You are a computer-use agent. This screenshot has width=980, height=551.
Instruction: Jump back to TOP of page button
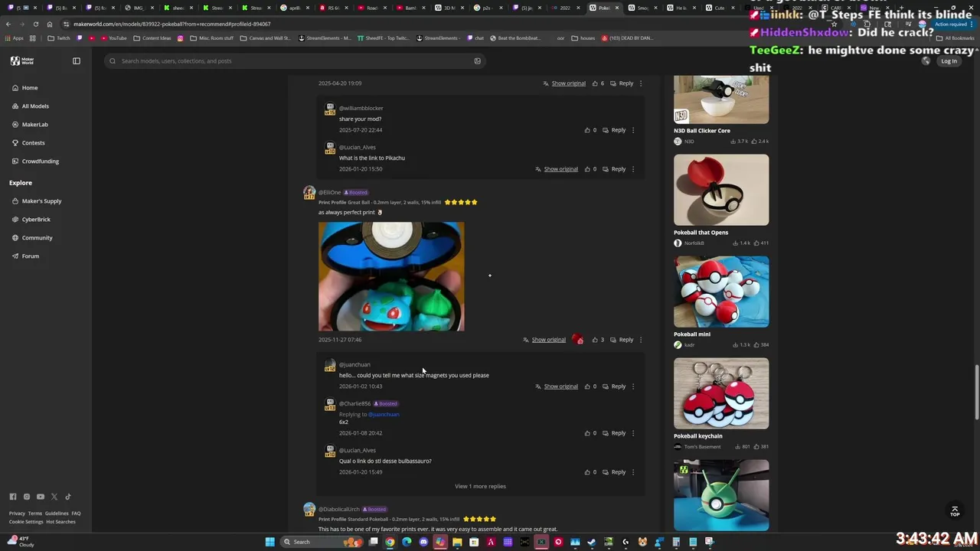(x=955, y=511)
